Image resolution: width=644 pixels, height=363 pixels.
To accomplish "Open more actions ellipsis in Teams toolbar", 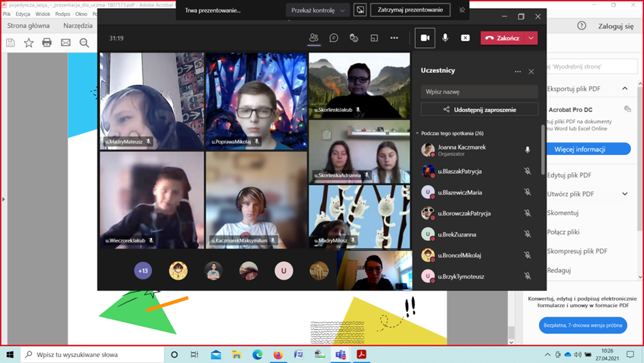I will (395, 38).
